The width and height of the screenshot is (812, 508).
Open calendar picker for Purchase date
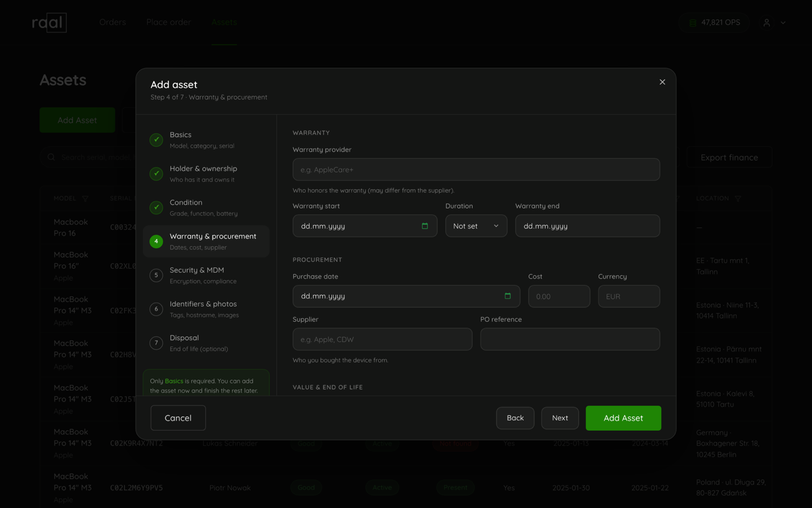[x=507, y=296]
